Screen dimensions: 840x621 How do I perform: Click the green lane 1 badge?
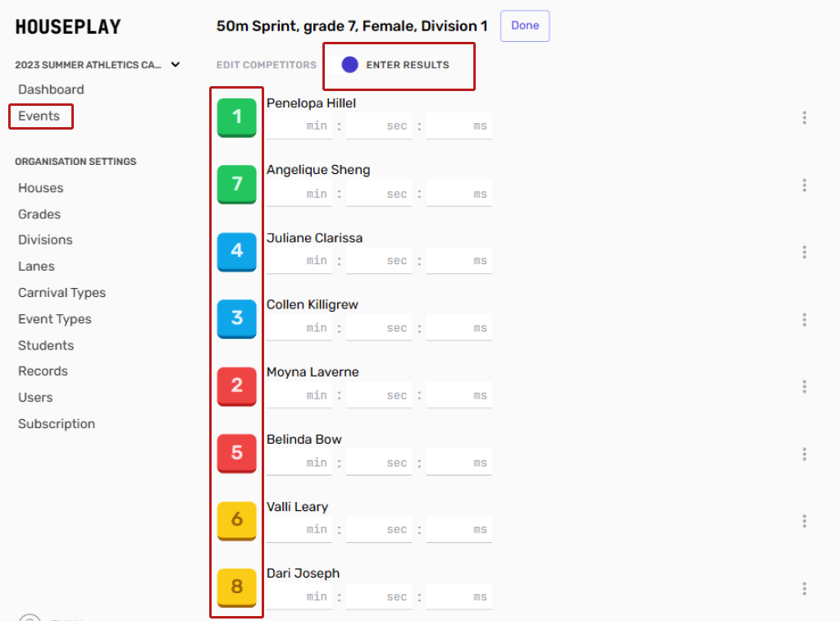click(237, 117)
